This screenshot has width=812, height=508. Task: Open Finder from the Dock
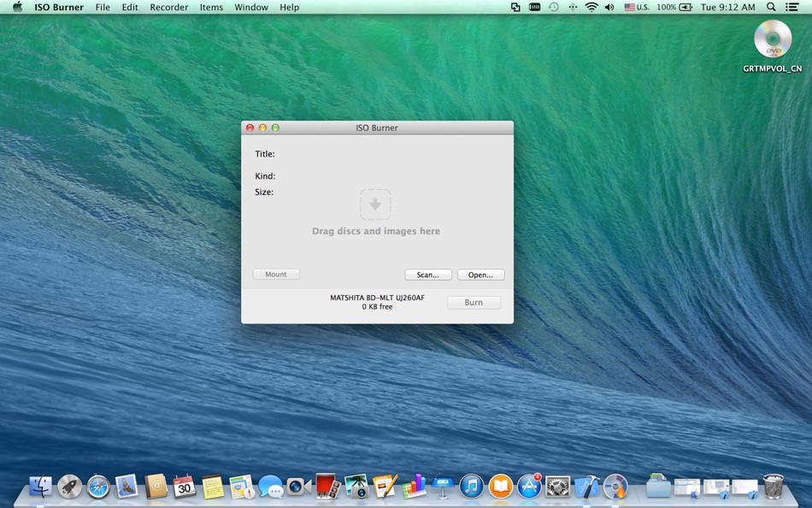coord(40,487)
